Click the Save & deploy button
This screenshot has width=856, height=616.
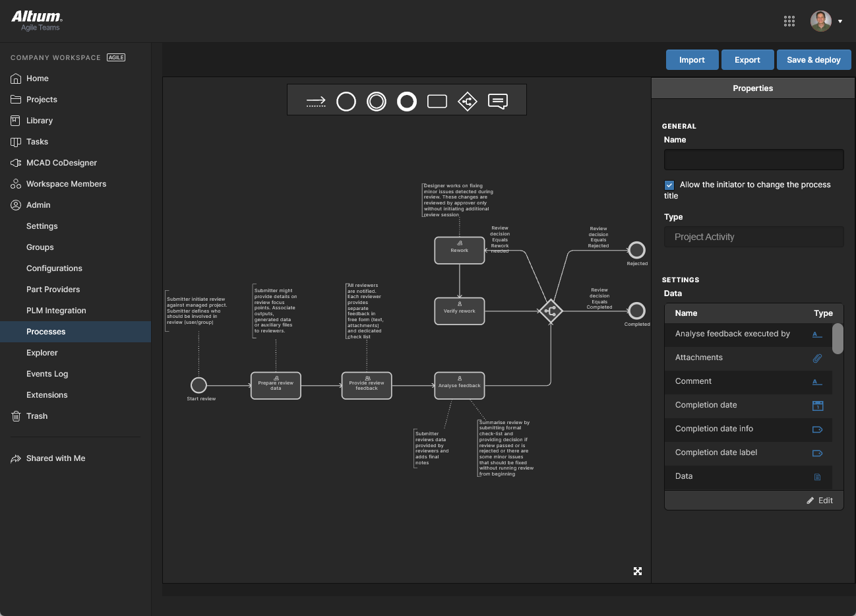point(813,60)
